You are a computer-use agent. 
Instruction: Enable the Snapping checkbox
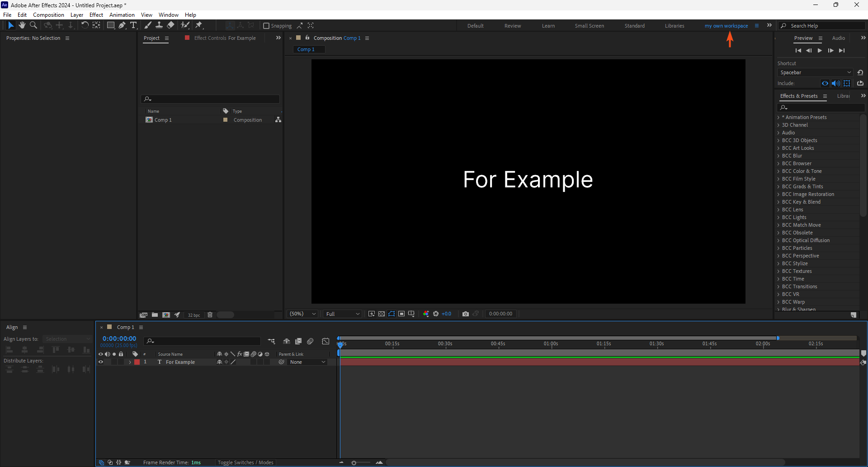tap(266, 26)
